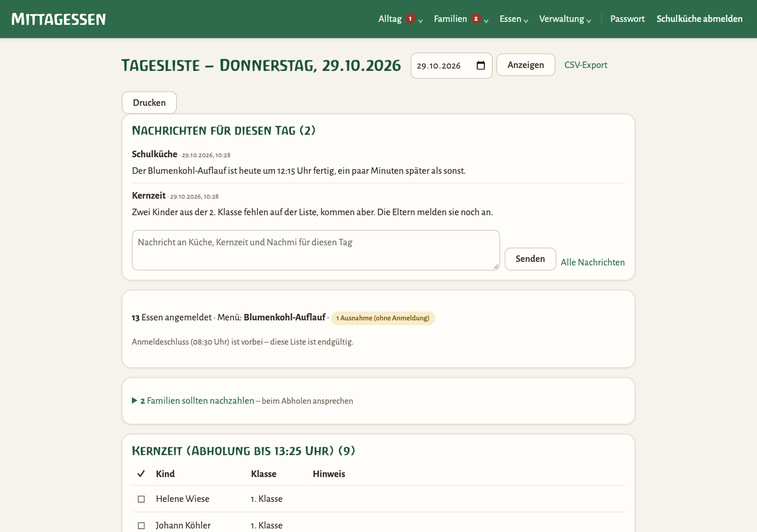Open the calendar picker icon in date field
757x532 pixels.
click(481, 66)
